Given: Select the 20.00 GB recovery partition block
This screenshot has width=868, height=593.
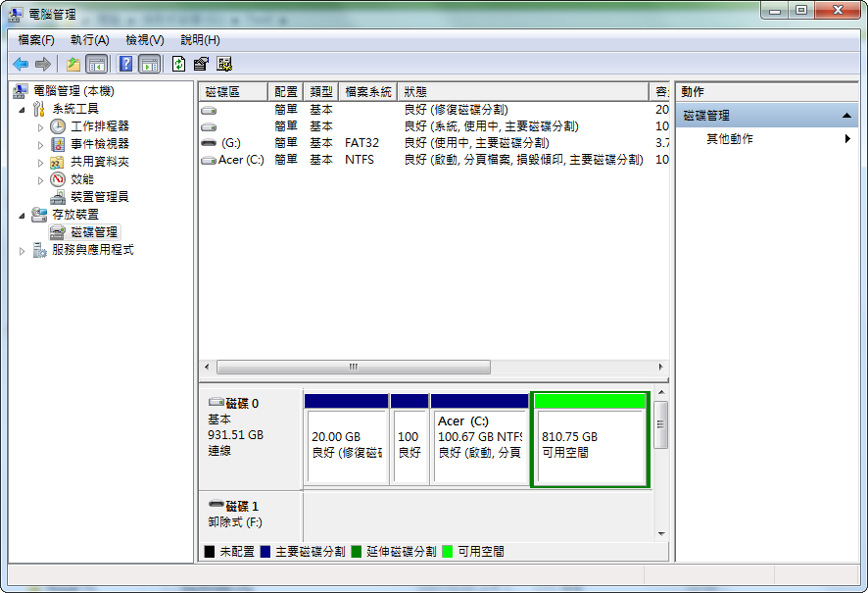Looking at the screenshot, I should point(346,440).
